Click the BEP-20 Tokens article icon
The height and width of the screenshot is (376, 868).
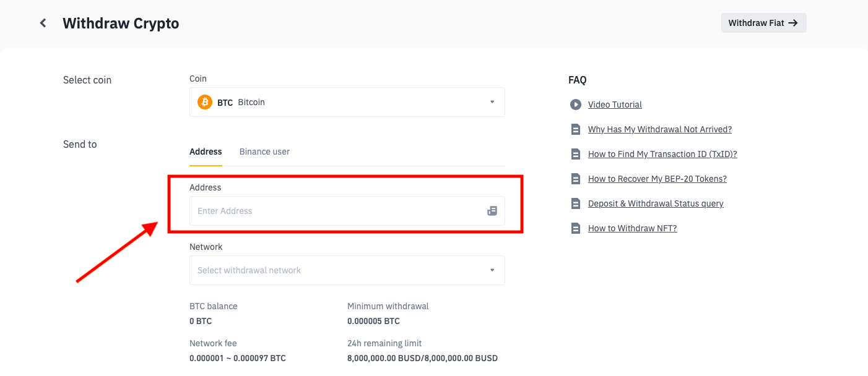coord(576,178)
